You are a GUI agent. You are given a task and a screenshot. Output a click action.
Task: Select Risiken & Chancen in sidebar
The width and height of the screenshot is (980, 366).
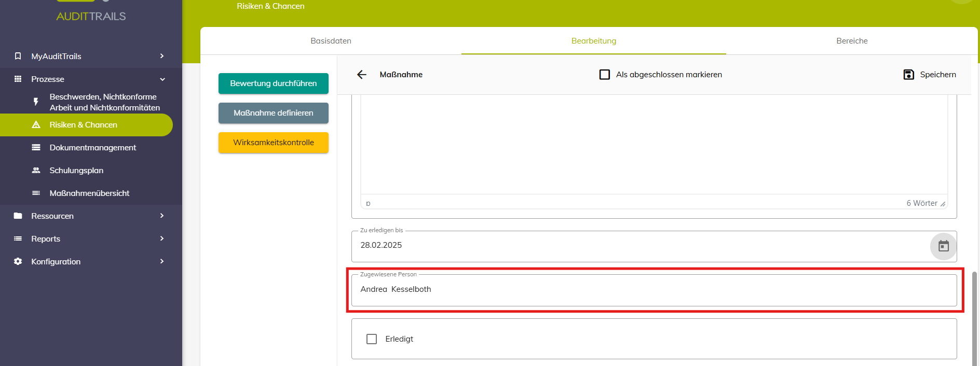[x=86, y=125]
